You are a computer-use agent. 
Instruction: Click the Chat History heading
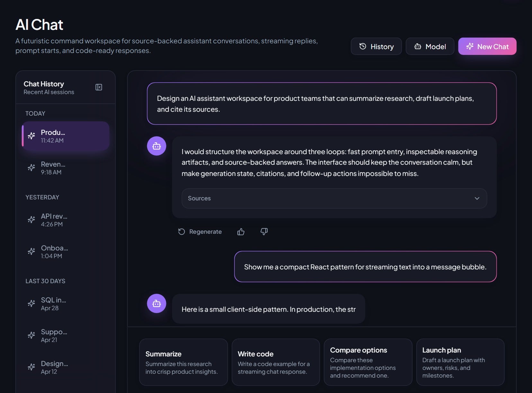(44, 84)
